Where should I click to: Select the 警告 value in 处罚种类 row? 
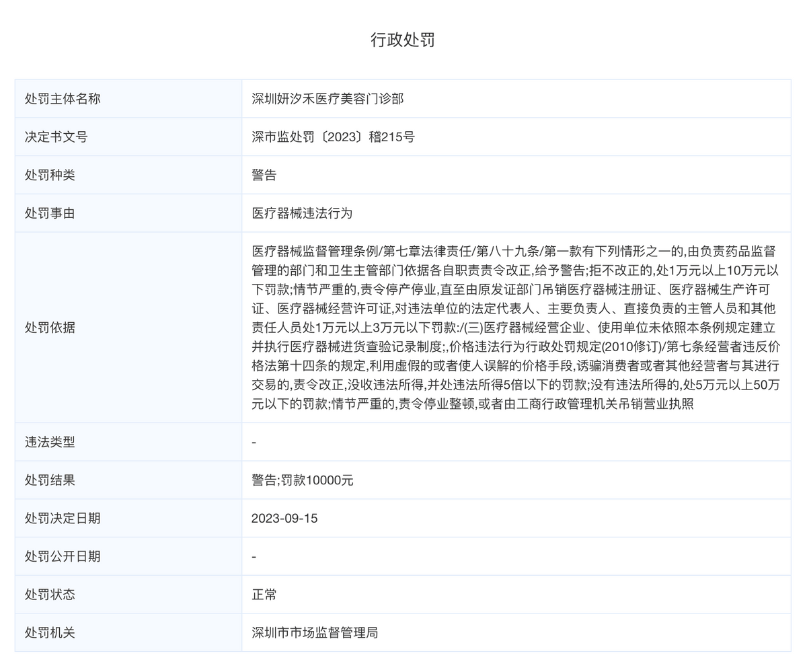point(264,176)
